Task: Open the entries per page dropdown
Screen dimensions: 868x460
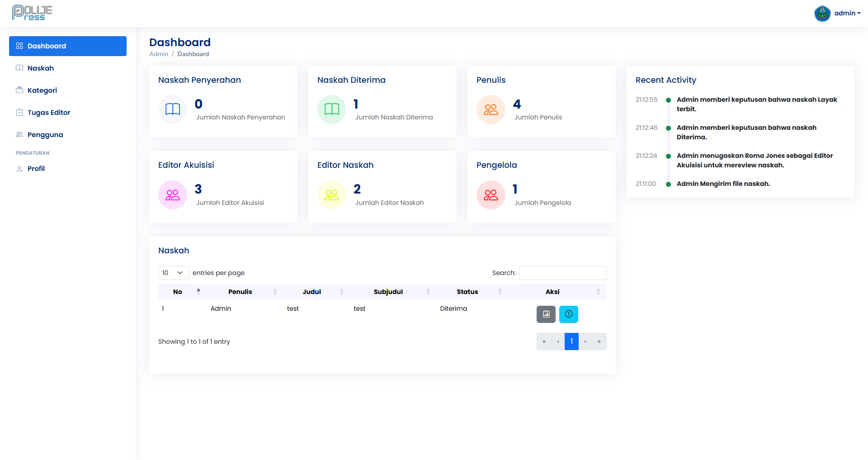Action: coord(174,273)
